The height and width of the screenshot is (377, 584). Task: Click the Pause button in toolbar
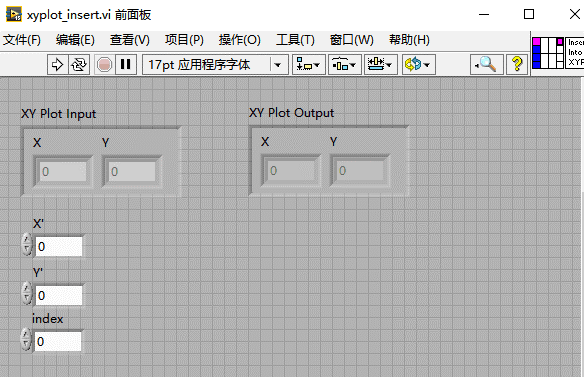(126, 65)
